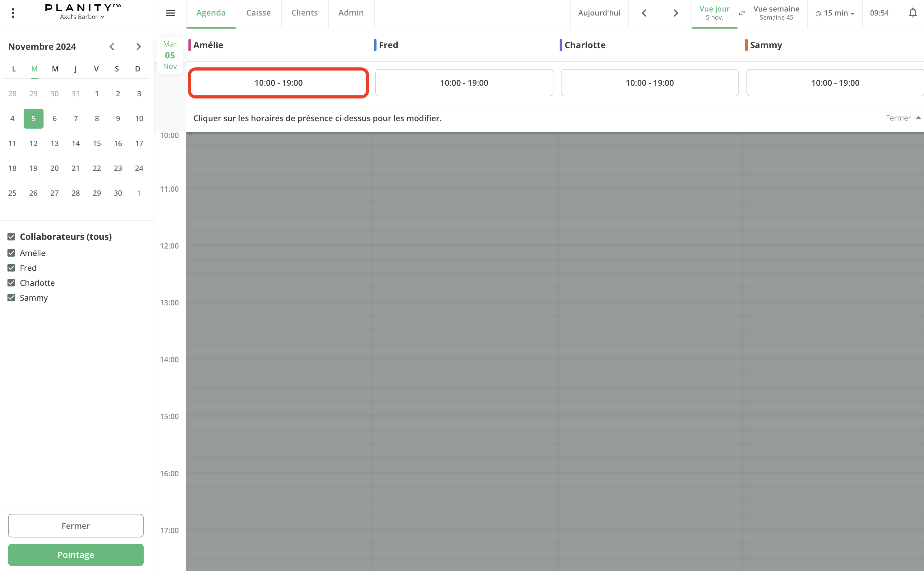The image size is (924, 571).
Task: Toggle the Collaborateurs (tous) checkbox
Action: [x=11, y=236]
